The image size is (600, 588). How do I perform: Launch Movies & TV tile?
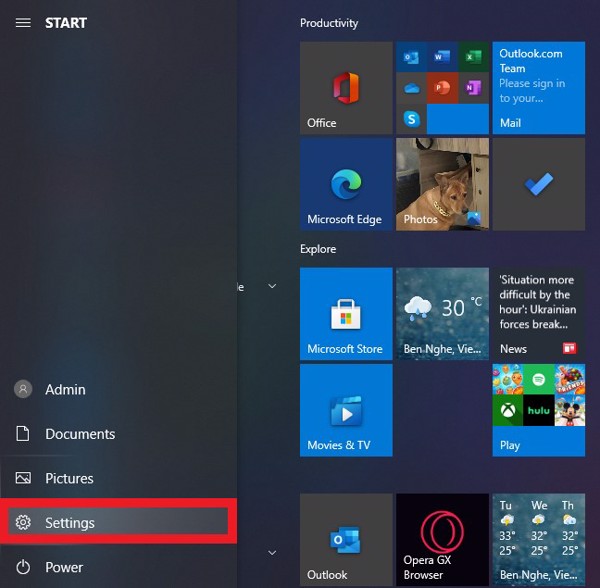(x=346, y=410)
